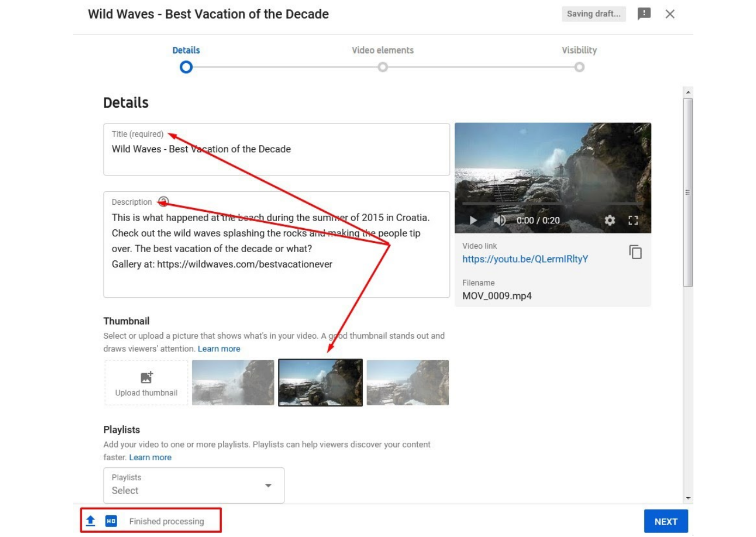
Task: Open the Description help icon
Action: pos(163,202)
